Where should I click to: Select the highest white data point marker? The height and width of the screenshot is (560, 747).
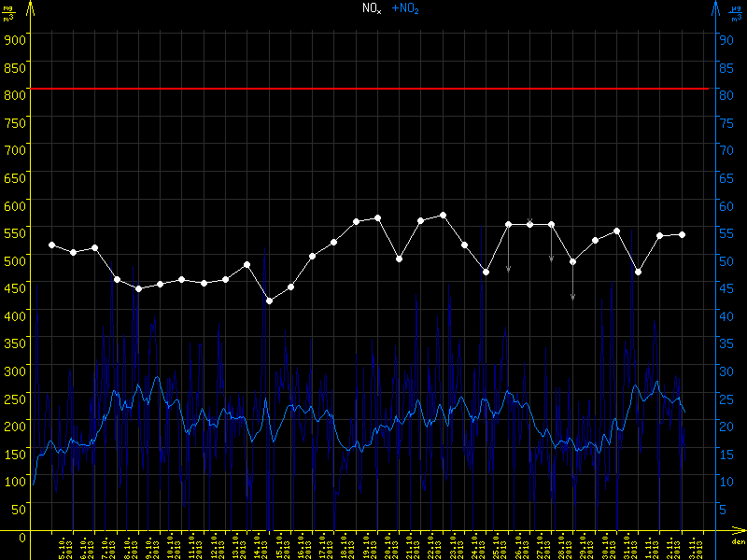coord(443,215)
